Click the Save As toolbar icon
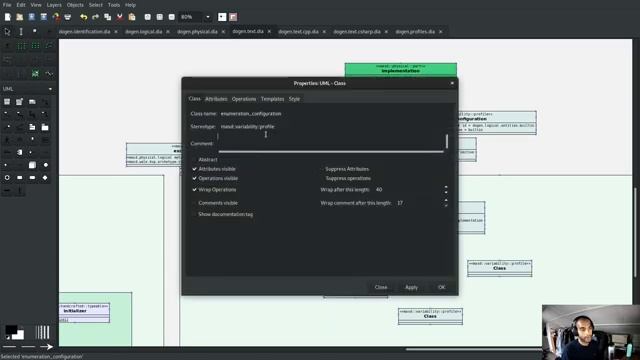 point(44,17)
